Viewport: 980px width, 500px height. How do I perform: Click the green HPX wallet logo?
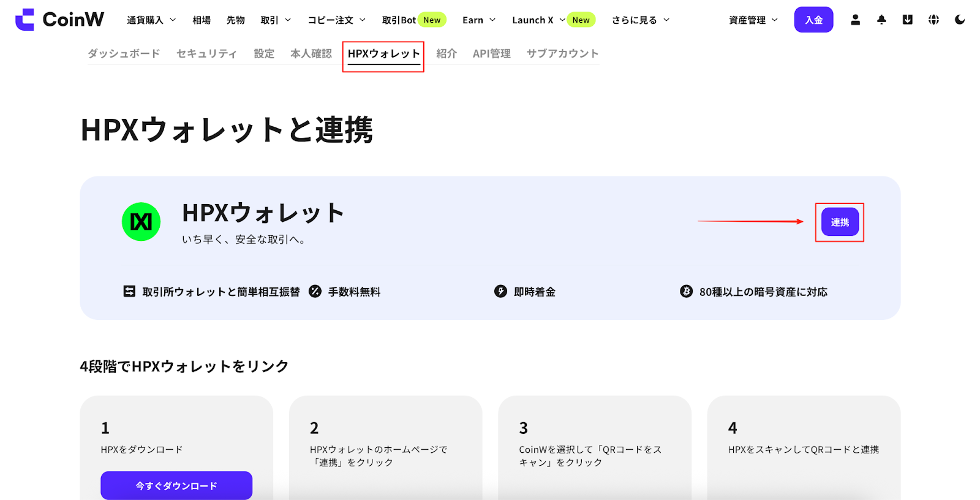(141, 222)
